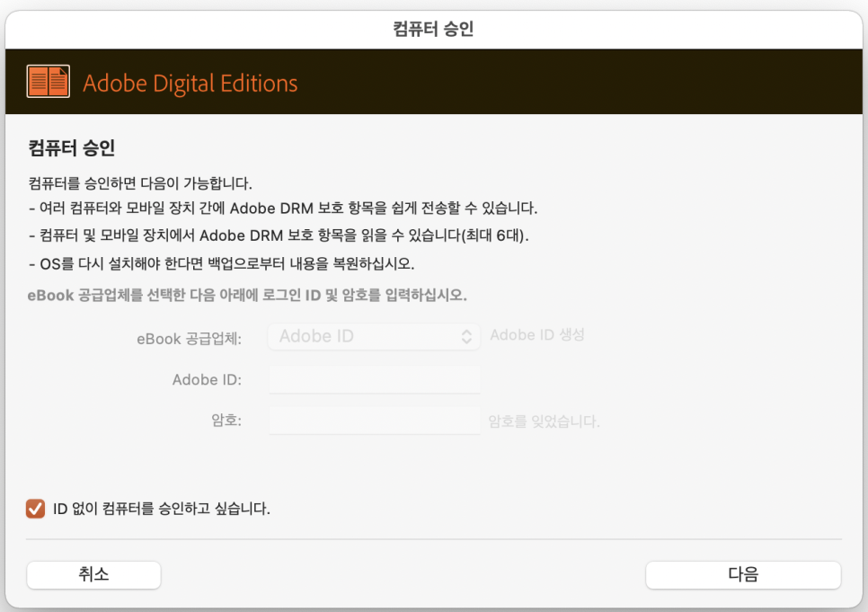Click the '컴퓨터 승인' bold heading
Viewport: 868px width, 612px height.
(x=71, y=148)
